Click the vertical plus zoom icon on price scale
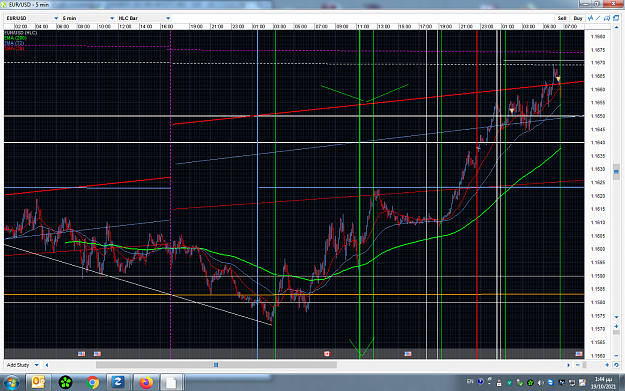This screenshot has width=625, height=391. [616, 326]
